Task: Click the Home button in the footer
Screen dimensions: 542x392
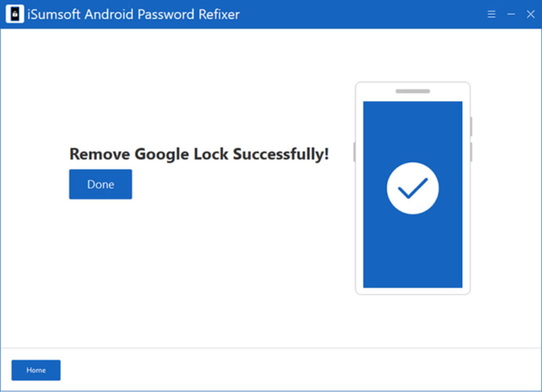Action: tap(35, 370)
